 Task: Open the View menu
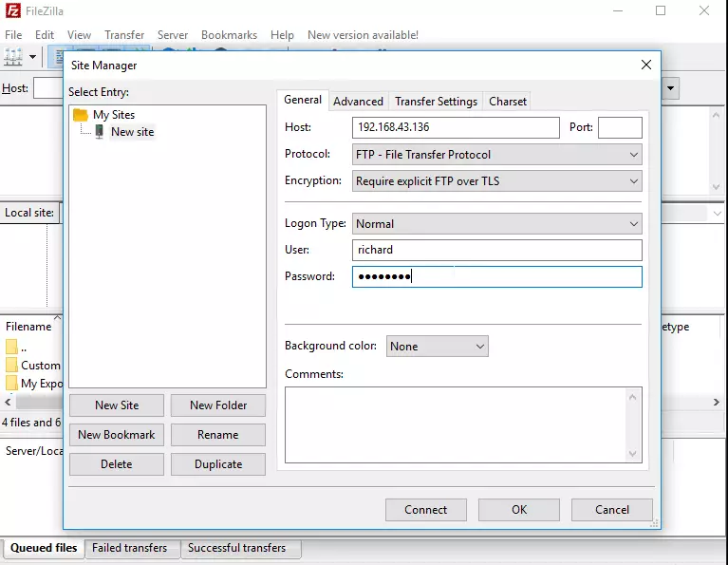pos(79,35)
